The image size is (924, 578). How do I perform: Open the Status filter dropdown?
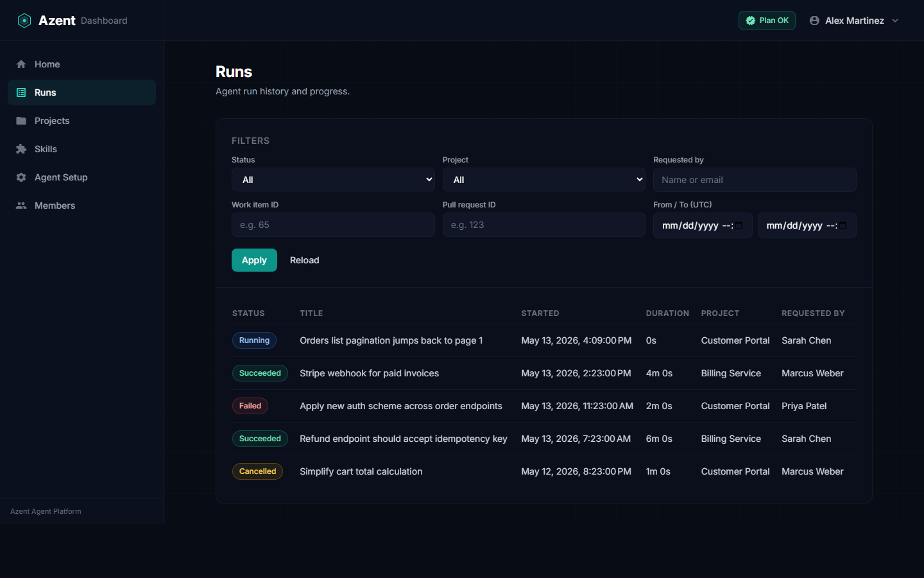click(333, 180)
